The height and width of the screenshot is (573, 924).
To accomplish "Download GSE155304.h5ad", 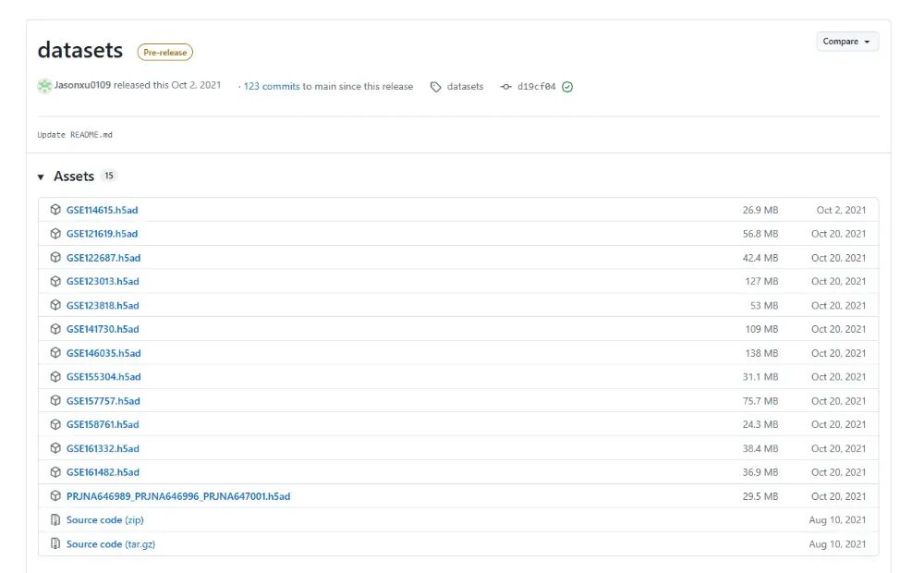I will coord(103,377).
